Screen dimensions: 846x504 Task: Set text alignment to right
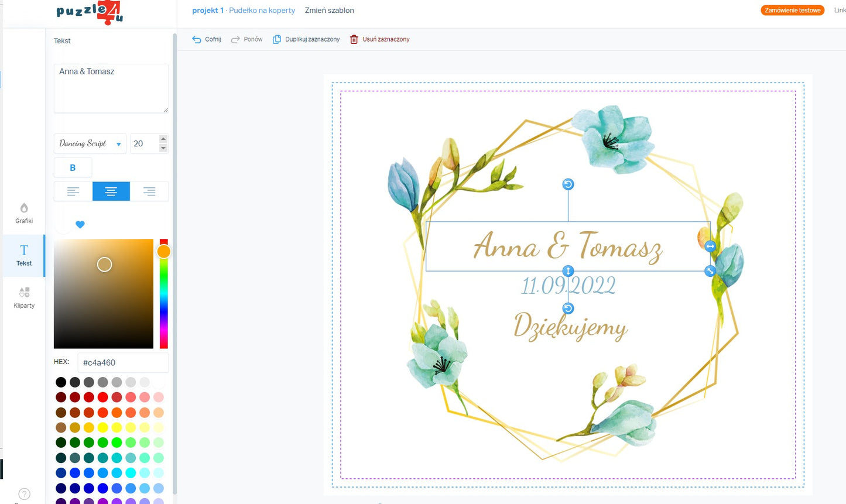(149, 191)
